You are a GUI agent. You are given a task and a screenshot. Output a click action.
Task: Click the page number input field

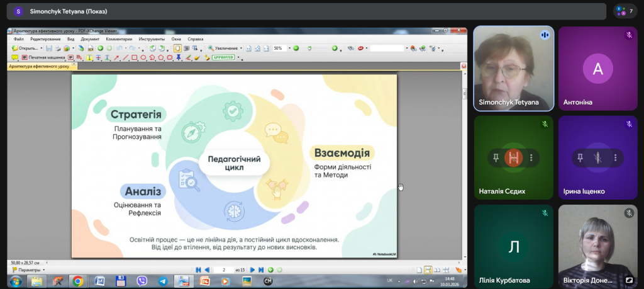click(222, 269)
